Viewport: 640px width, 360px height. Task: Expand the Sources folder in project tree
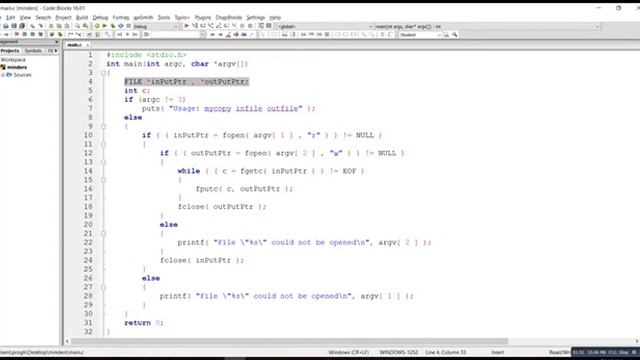tap(2, 75)
